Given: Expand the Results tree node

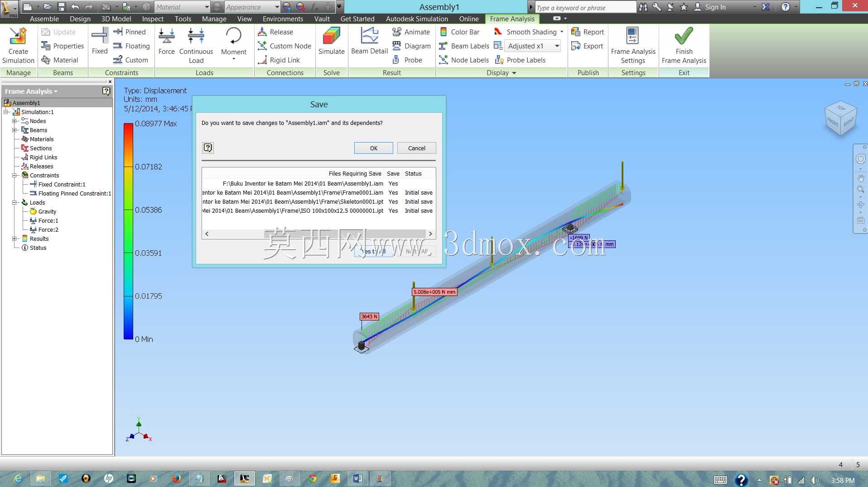Looking at the screenshot, I should tap(14, 239).
